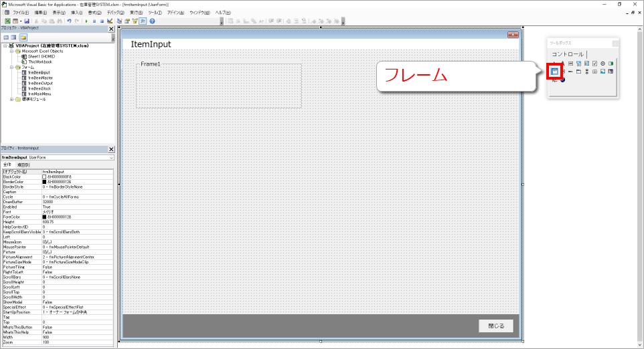Open Object Browser from the toolbar icon
This screenshot has height=349, width=644.
click(x=135, y=21)
